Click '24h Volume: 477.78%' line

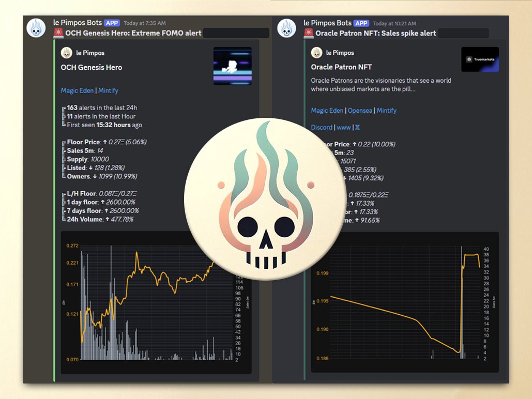(x=100, y=219)
